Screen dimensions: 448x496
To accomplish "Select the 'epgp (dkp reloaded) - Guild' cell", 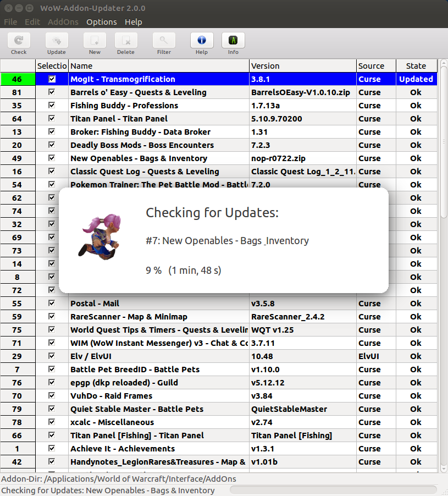I will tap(159, 383).
